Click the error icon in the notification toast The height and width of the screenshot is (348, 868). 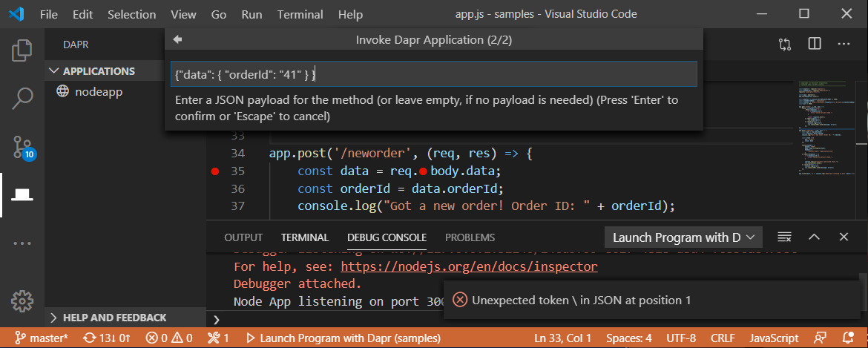(x=460, y=300)
